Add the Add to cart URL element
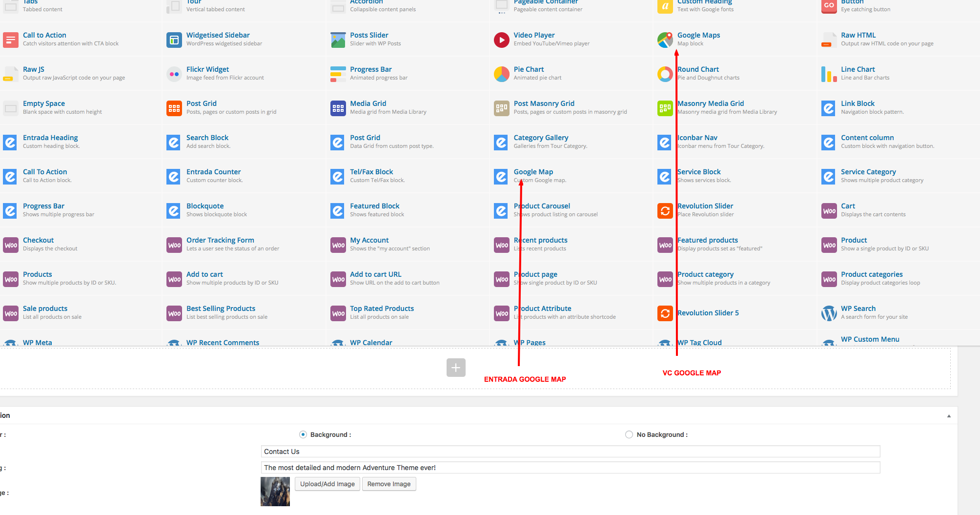The height and width of the screenshot is (515, 980). pos(408,278)
